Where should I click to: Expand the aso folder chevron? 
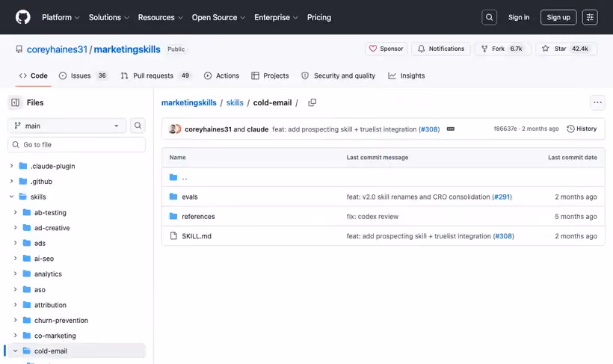(15, 289)
